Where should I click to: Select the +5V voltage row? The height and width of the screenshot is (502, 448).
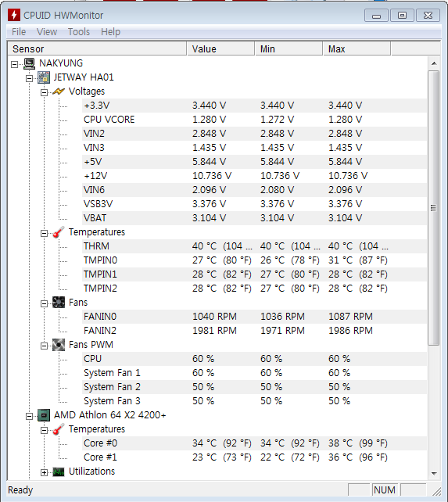click(255, 162)
